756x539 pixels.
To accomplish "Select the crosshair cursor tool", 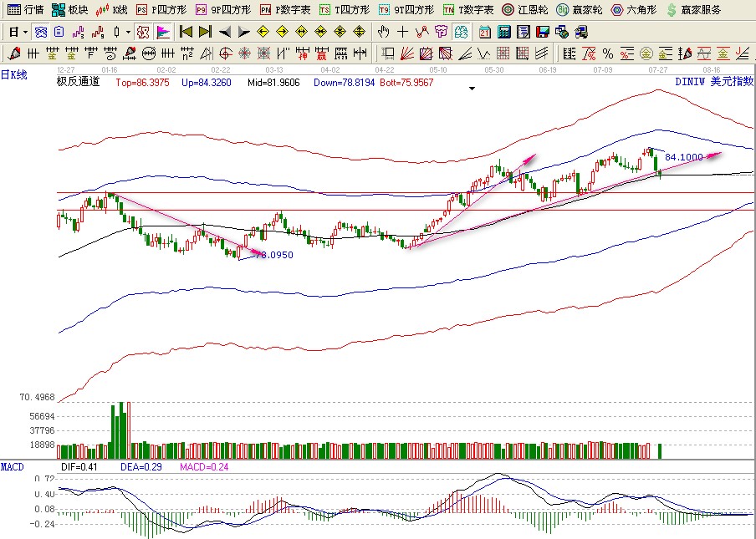I will pyautogui.click(x=403, y=33).
